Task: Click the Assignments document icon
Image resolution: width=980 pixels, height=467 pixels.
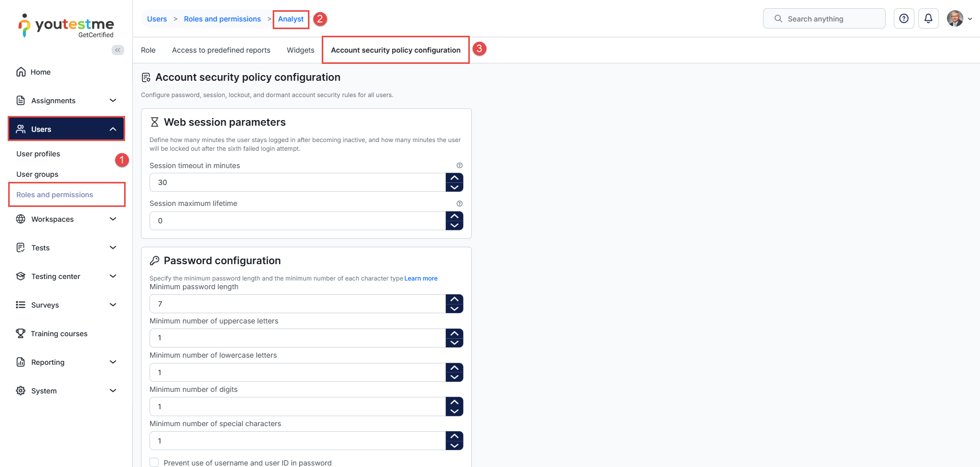Action: click(21, 101)
